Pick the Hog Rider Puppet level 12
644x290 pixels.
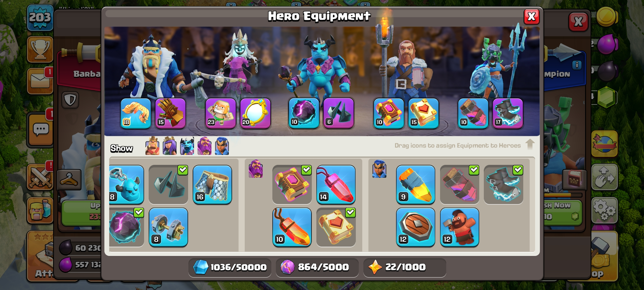[460, 227]
